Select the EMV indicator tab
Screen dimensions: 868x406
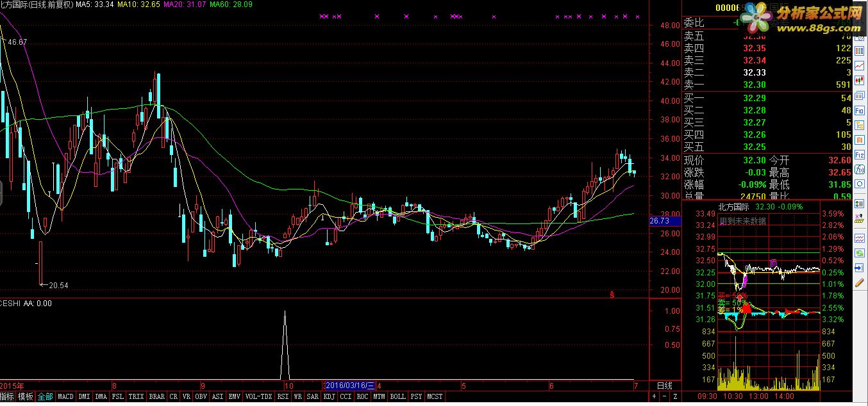(235, 396)
